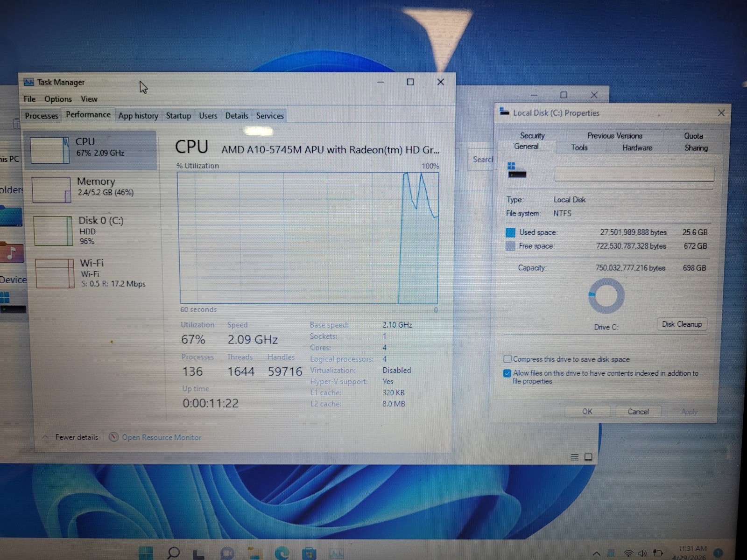Toggle Allow files to be indexed checkbox
747x560 pixels.
[x=507, y=373]
